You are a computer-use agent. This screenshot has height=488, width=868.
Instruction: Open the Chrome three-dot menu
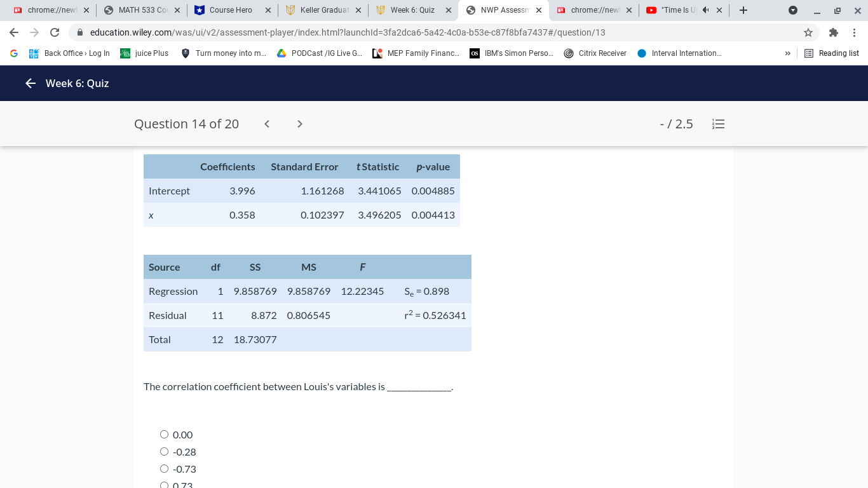[x=855, y=32]
